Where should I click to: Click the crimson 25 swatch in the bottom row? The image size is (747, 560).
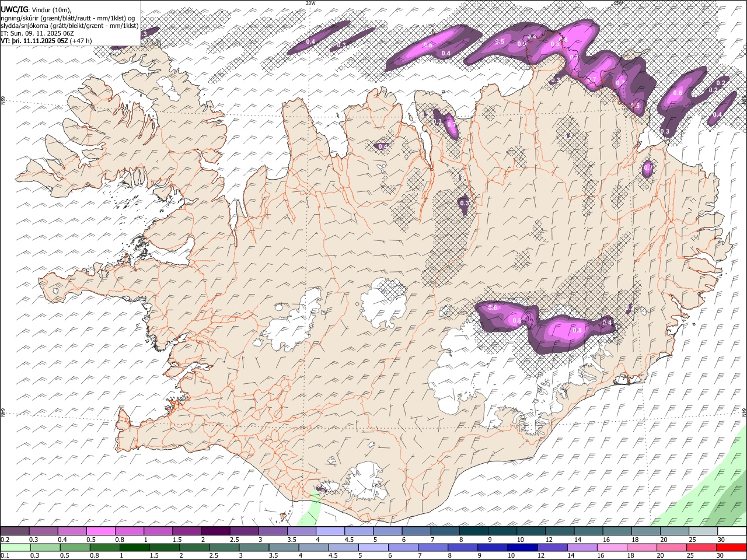pyautogui.click(x=700, y=547)
